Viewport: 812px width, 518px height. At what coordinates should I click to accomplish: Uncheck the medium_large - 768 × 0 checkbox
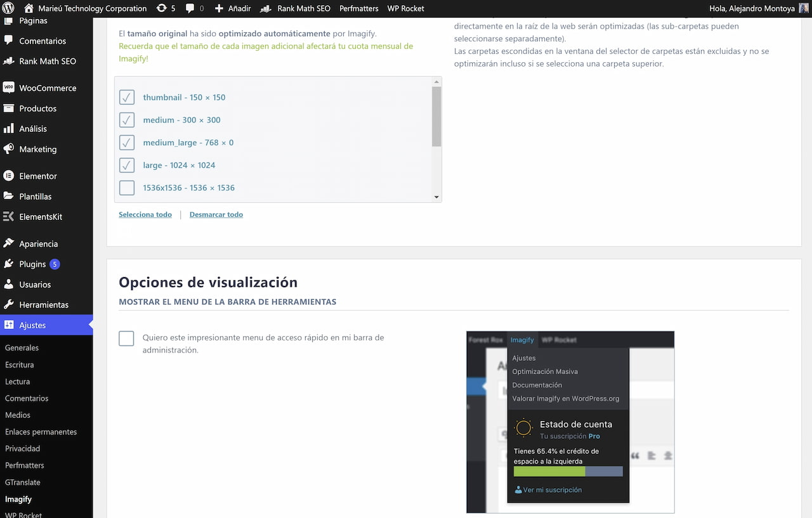[127, 143]
